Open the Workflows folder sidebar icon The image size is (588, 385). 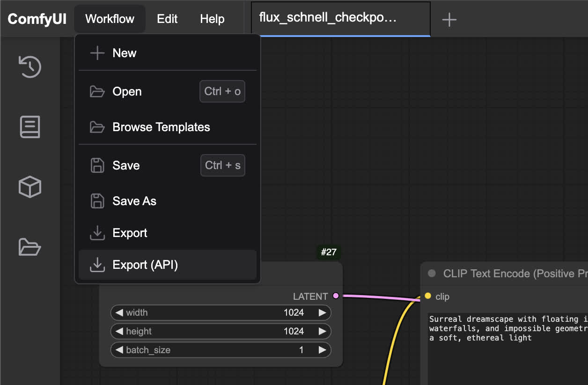tap(30, 247)
